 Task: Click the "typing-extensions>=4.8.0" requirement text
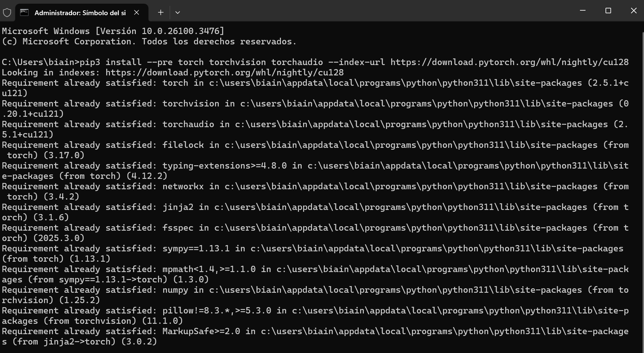coord(225,166)
